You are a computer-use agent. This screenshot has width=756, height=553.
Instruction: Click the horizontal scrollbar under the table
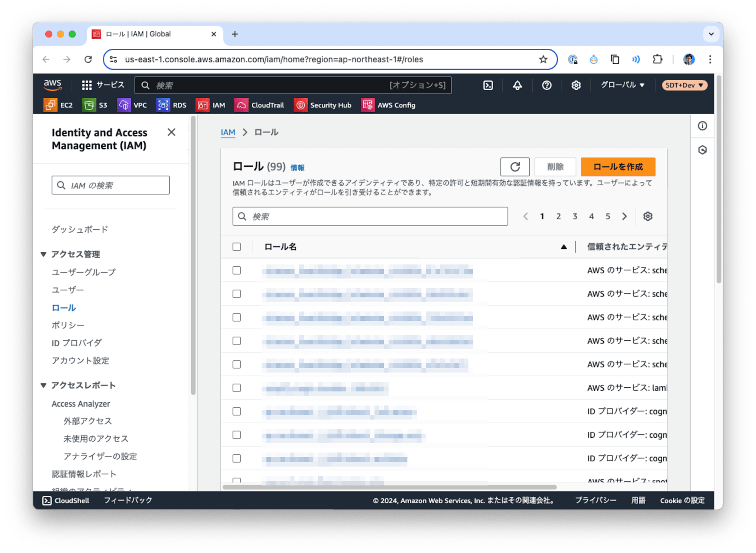389,487
